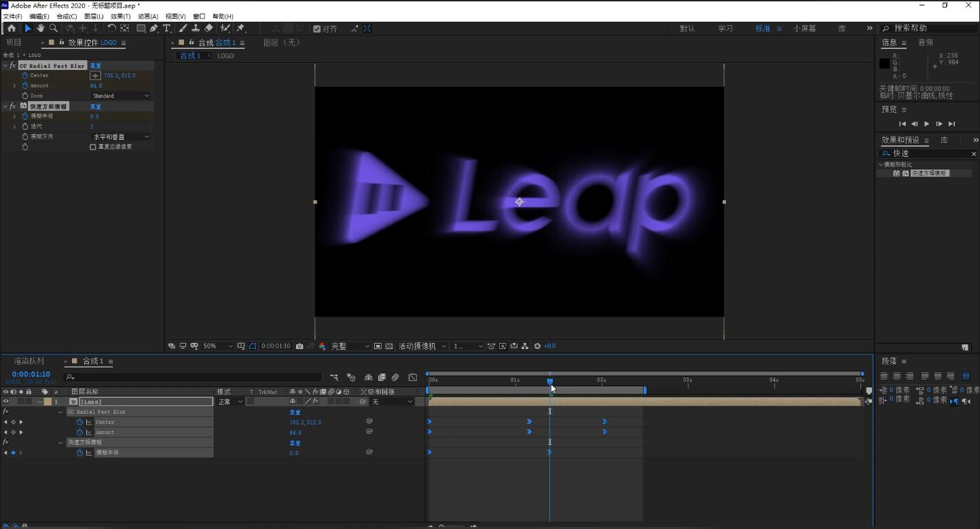
Task: Click the snapshot camera icon in viewer
Action: click(x=300, y=346)
